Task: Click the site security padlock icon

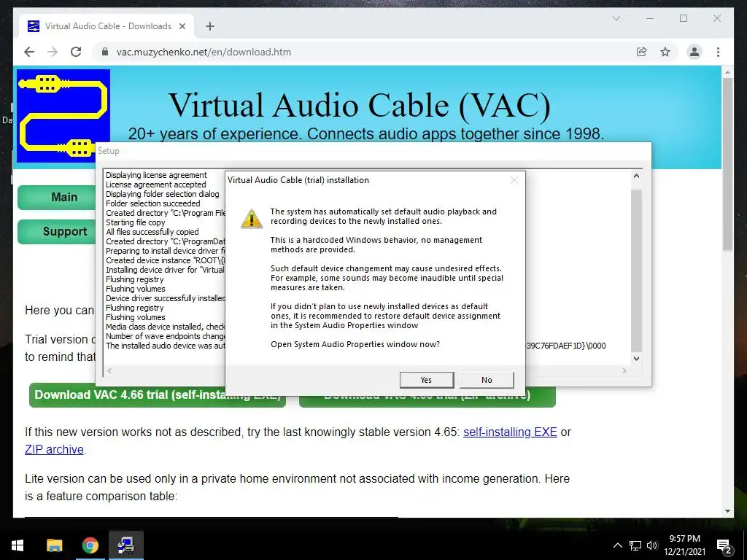Action: click(x=105, y=52)
